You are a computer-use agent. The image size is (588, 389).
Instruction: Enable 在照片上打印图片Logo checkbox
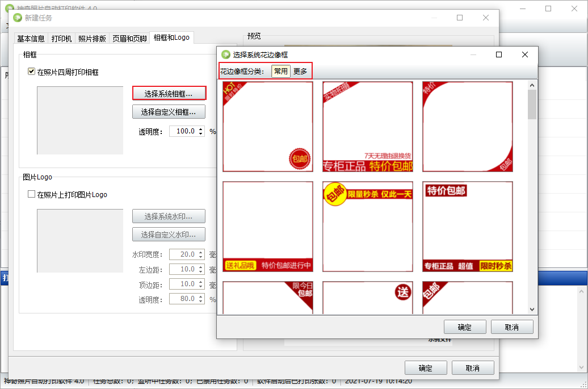[x=32, y=195]
